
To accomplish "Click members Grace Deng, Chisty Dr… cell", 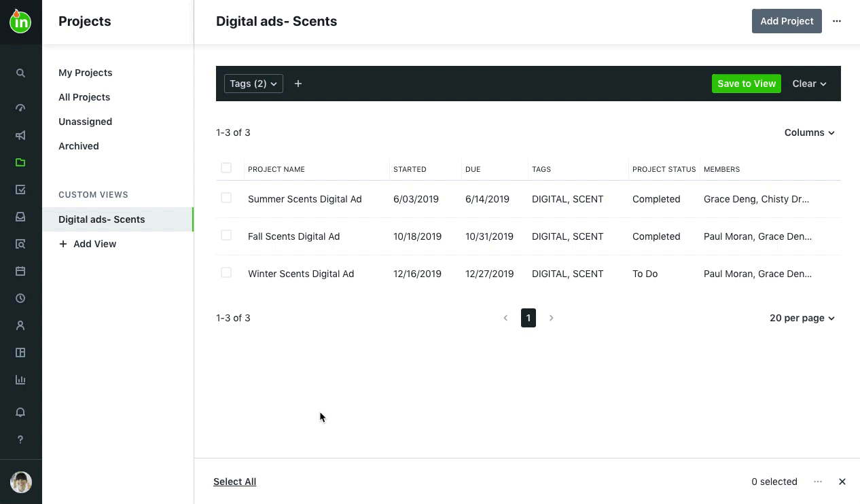I will (756, 199).
